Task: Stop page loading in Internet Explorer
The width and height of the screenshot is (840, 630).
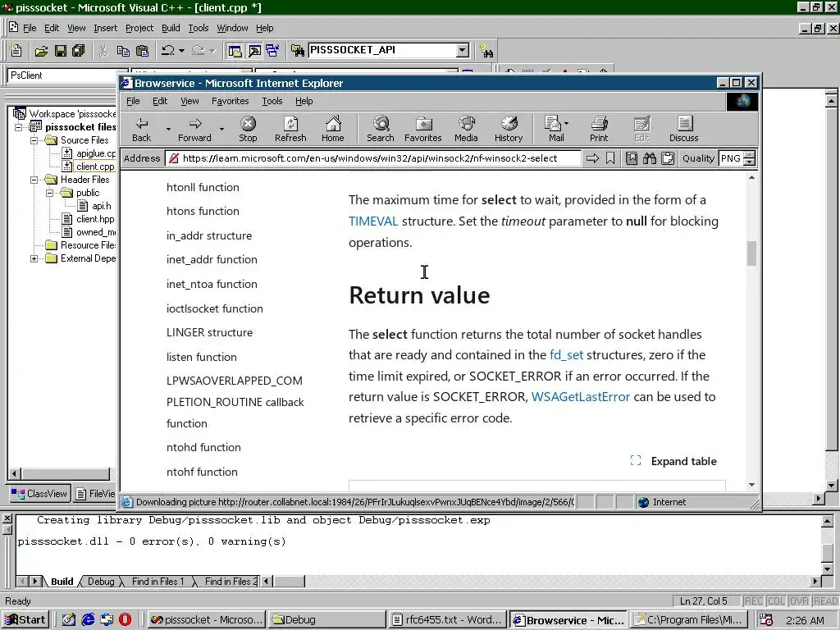Action: click(248, 130)
